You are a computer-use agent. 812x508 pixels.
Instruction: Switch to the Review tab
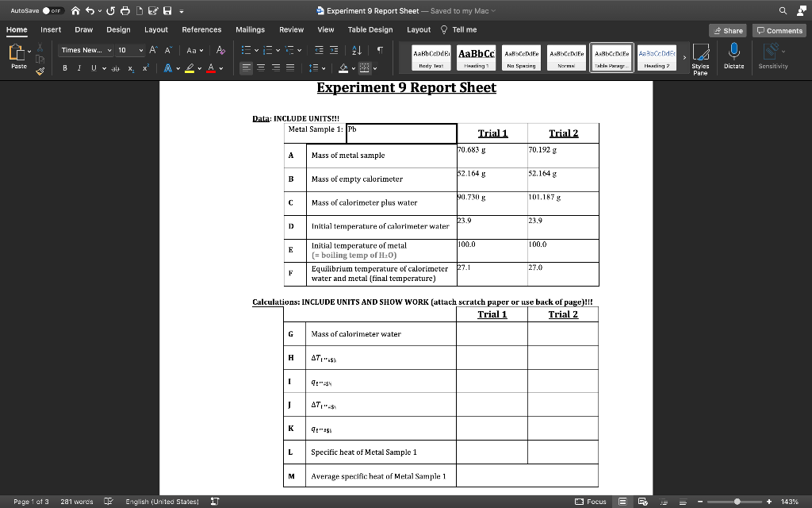click(x=291, y=29)
